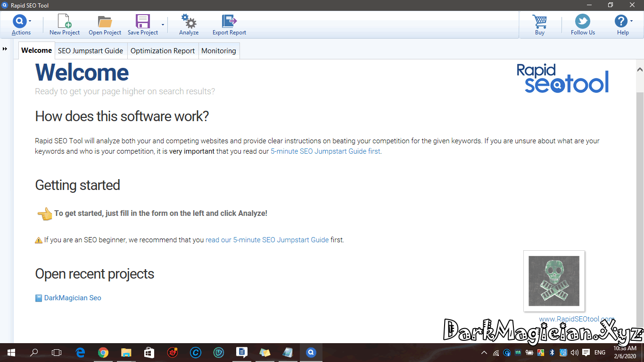Click the Welcome heading text

[82, 73]
